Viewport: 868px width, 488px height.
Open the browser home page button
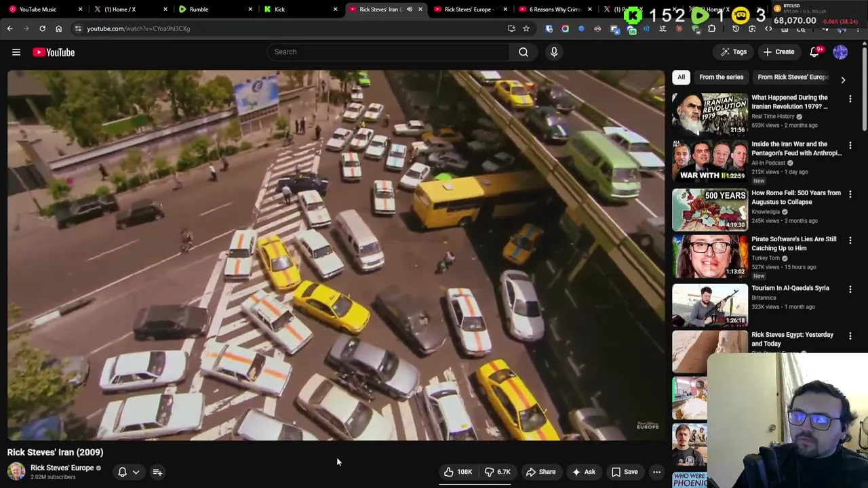click(58, 28)
